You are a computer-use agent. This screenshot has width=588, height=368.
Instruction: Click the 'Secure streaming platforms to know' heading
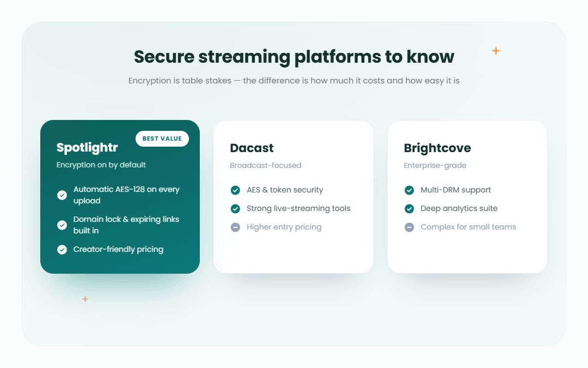pos(294,57)
